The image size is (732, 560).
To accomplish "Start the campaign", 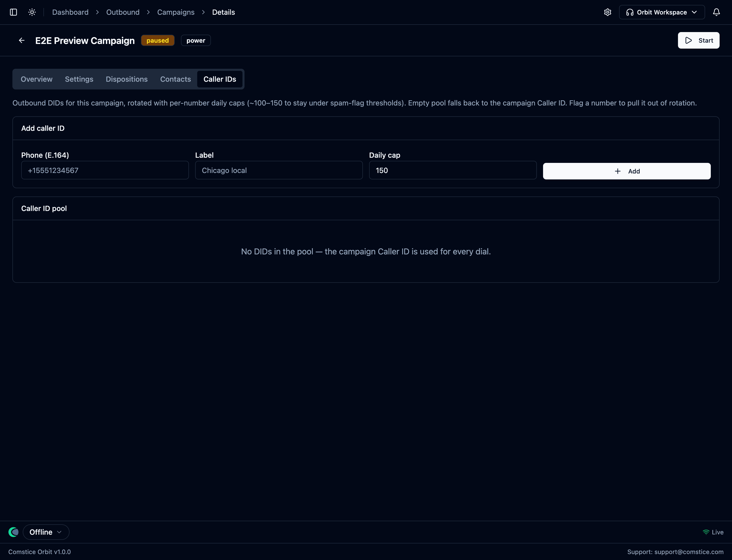I will (698, 40).
